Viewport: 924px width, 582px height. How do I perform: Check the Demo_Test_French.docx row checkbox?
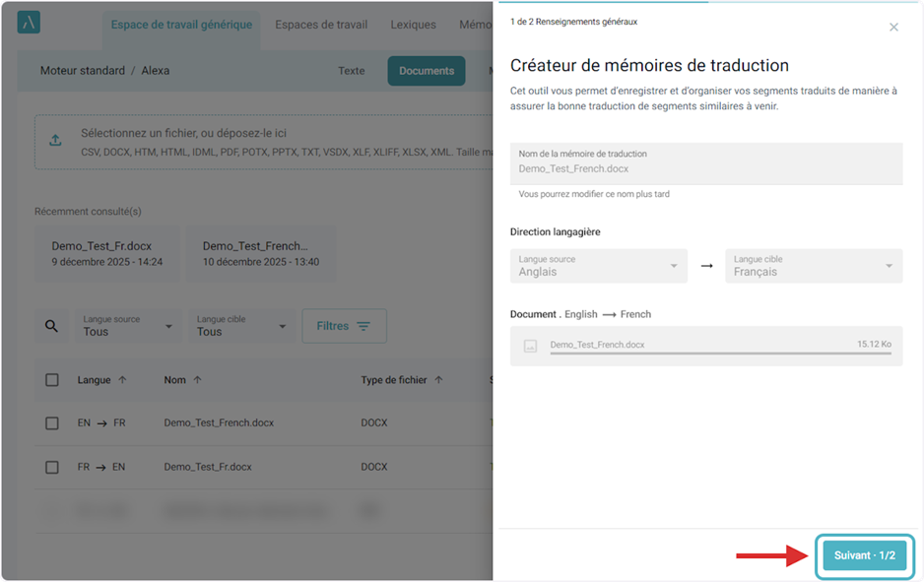[x=52, y=423]
